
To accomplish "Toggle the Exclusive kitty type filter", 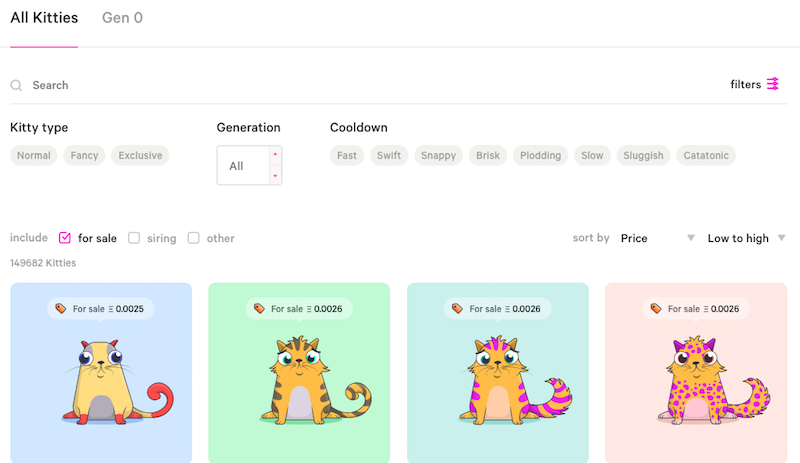I will (140, 155).
